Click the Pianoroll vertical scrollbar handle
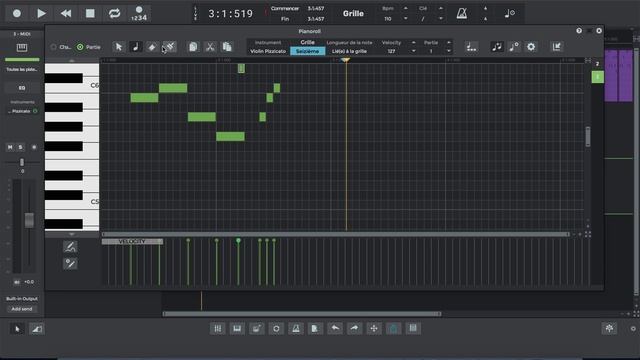The height and width of the screenshot is (360, 640). coord(588,136)
